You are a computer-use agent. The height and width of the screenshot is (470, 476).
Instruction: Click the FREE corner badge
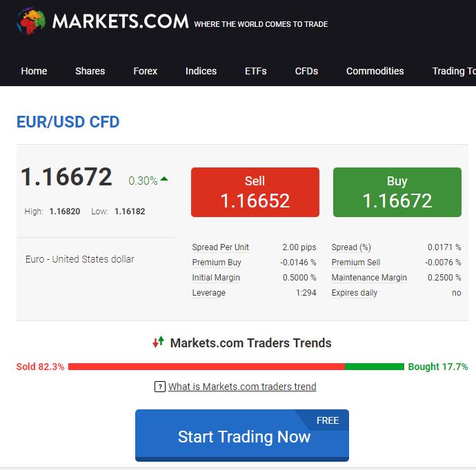click(327, 420)
